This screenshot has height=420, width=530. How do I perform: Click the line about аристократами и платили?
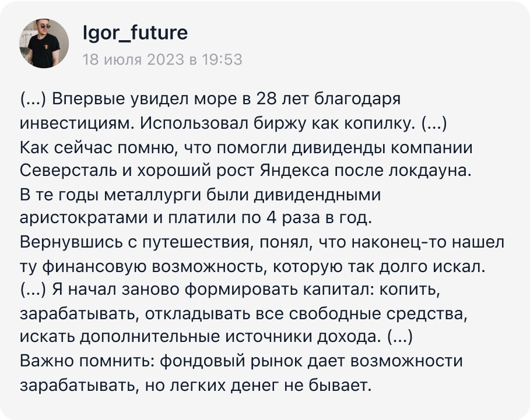coord(196,218)
